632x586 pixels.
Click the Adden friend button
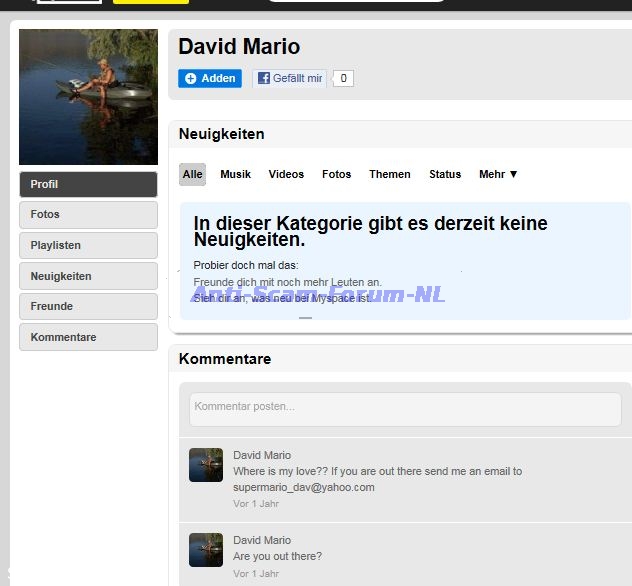[210, 78]
